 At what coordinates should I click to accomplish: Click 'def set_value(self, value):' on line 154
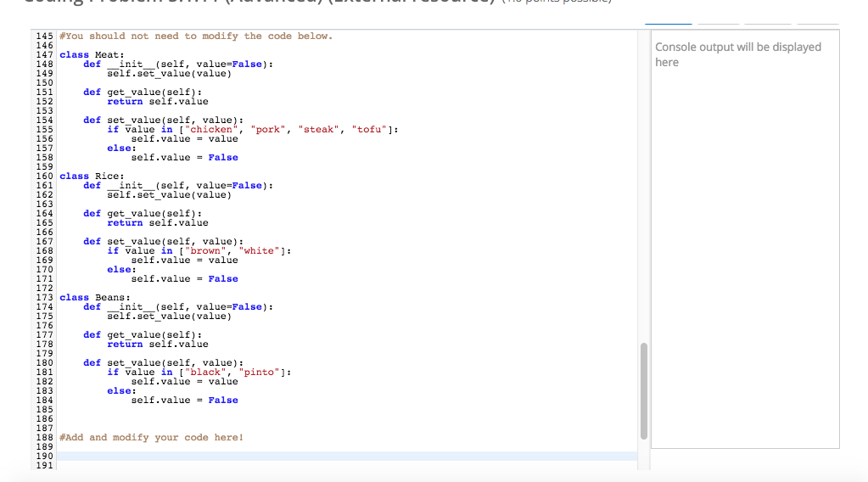(163, 120)
